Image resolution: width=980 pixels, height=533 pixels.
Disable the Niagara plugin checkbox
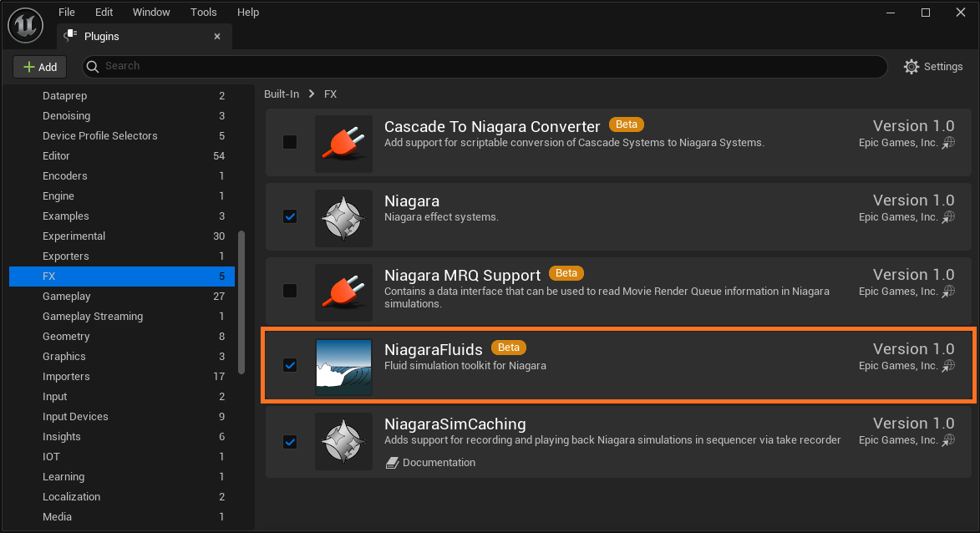coord(290,216)
